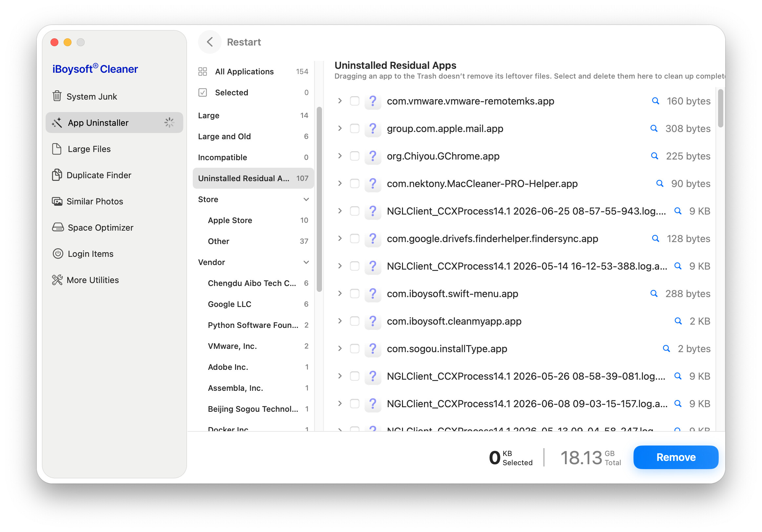The image size is (762, 532).
Task: Check the group.com.apple.mail.app checkbox
Action: click(354, 128)
